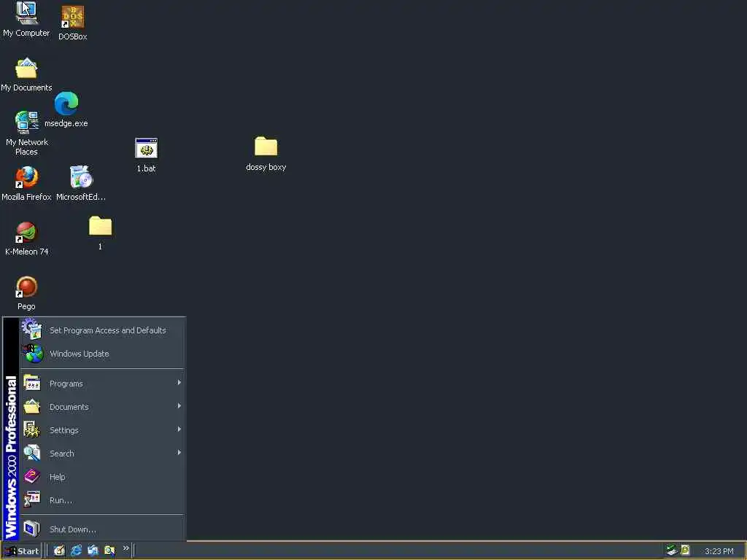The height and width of the screenshot is (560, 747).
Task: Click the Start button
Action: [x=21, y=551]
